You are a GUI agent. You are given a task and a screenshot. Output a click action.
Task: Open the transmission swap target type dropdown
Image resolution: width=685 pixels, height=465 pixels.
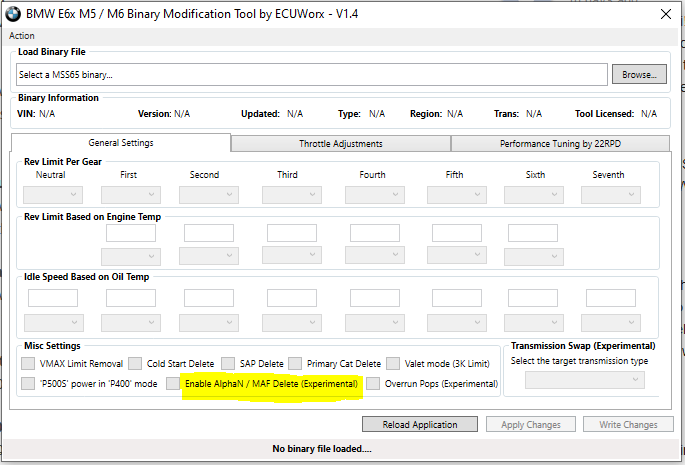[585, 380]
